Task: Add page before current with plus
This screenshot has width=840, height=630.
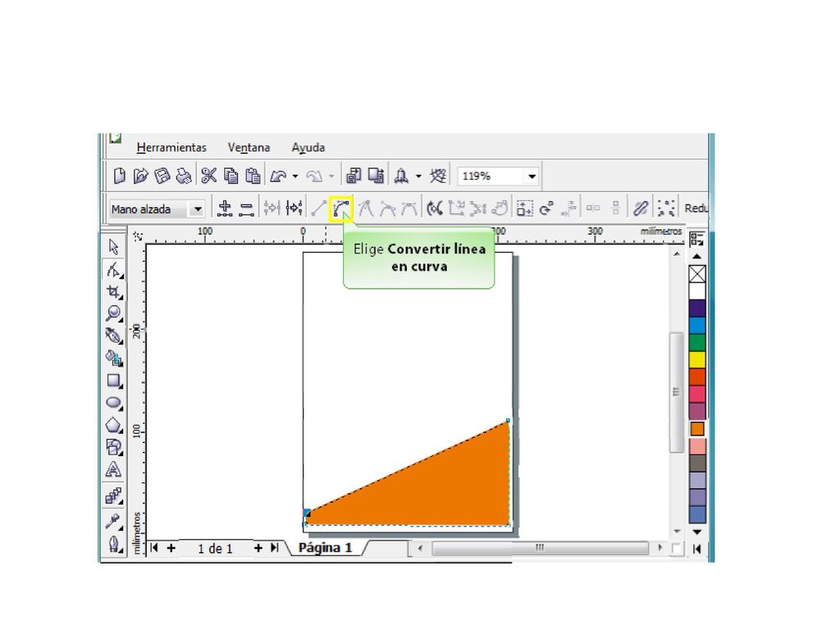Action: [171, 548]
